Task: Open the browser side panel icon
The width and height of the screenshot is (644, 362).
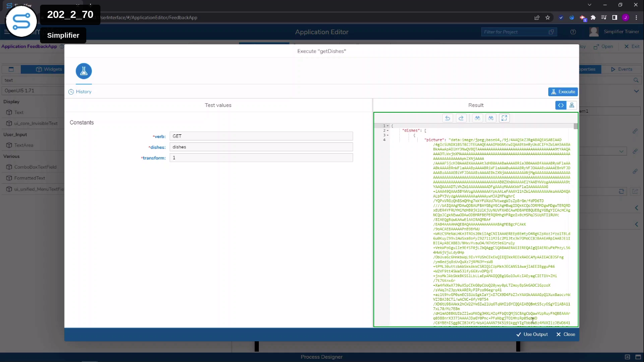Action: pyautogui.click(x=615, y=17)
